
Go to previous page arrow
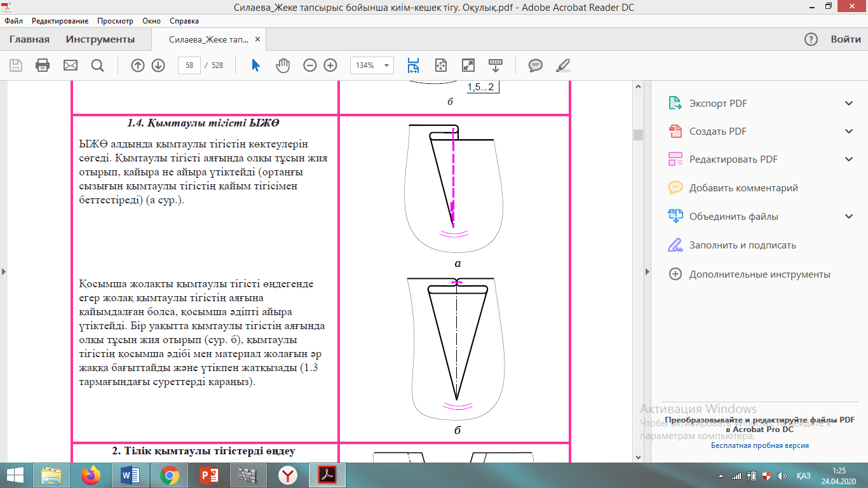(x=138, y=65)
